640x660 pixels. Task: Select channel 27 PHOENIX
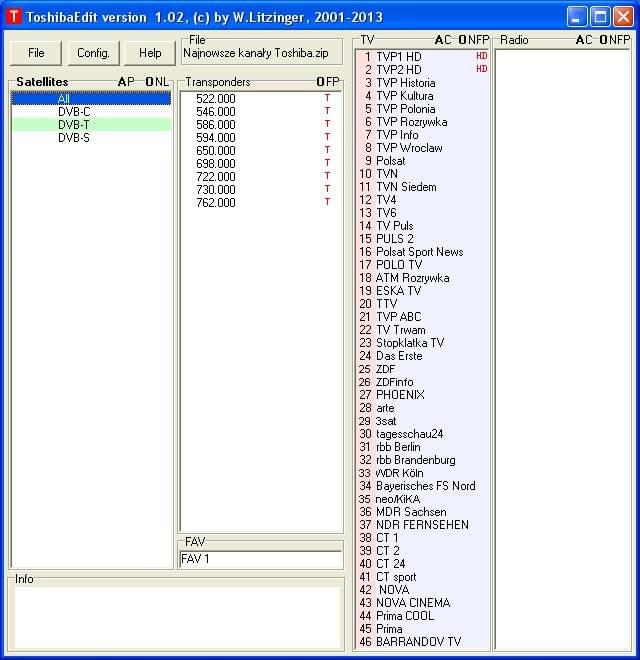[x=422, y=395]
